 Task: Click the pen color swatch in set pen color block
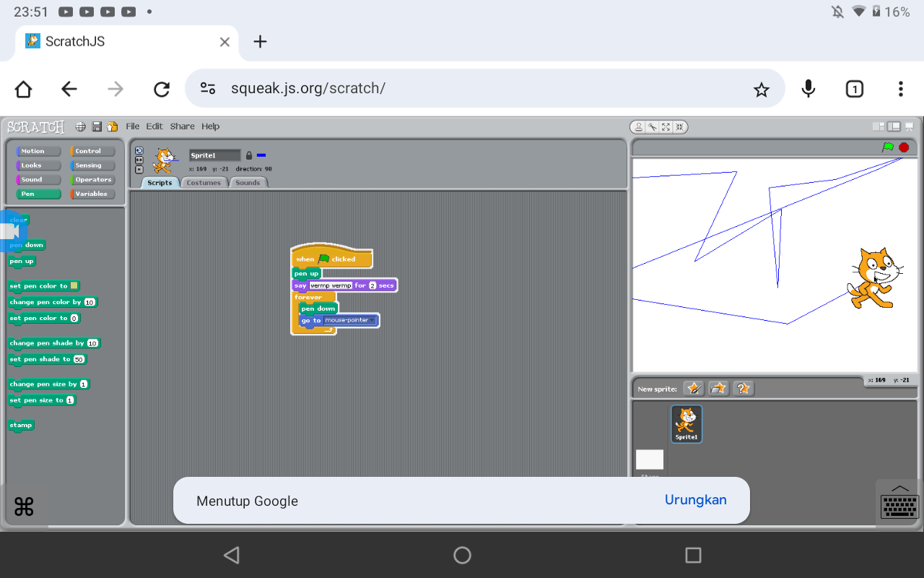tap(74, 286)
